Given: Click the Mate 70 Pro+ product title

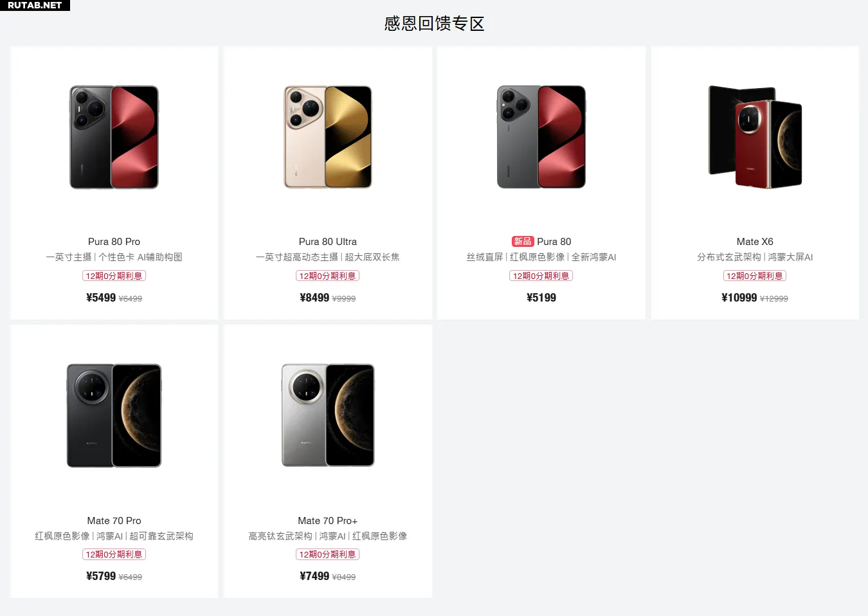Looking at the screenshot, I should tap(328, 521).
